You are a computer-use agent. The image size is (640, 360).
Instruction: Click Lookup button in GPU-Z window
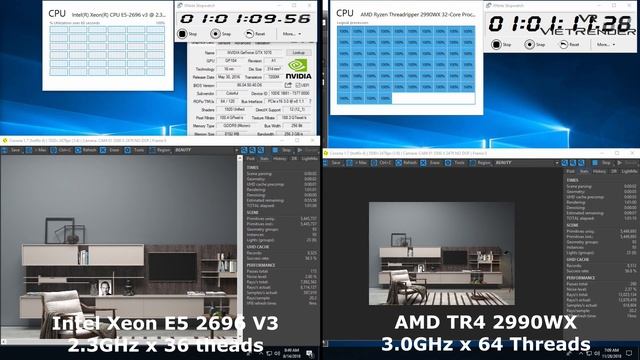(x=298, y=53)
